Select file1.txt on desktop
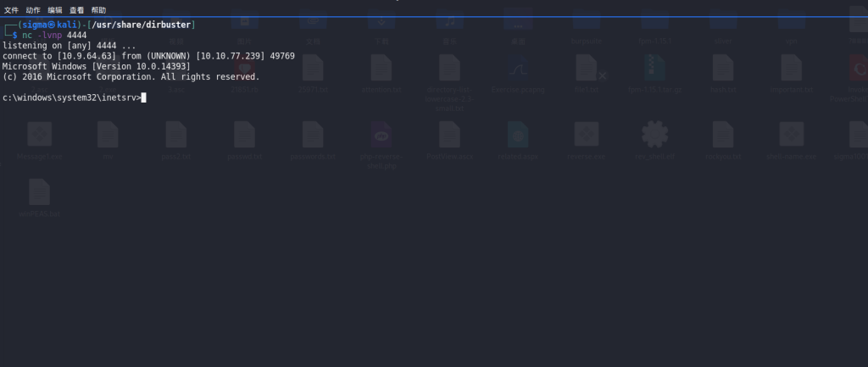 click(587, 75)
